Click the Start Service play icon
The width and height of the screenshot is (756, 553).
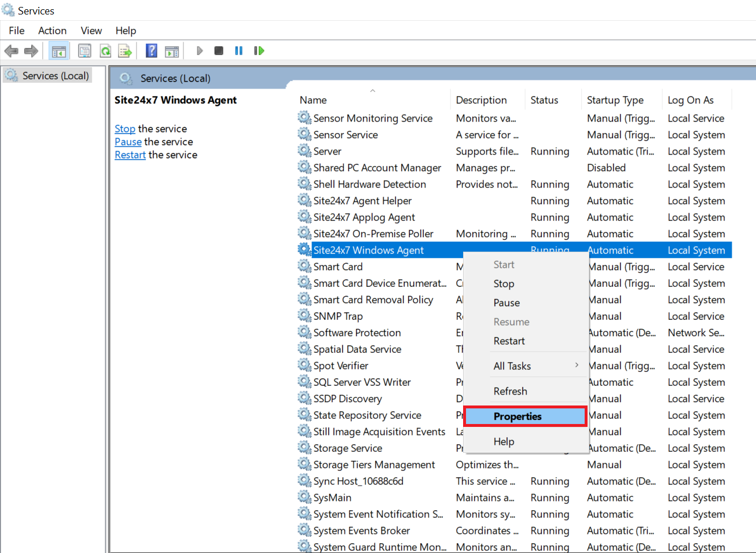click(x=200, y=51)
